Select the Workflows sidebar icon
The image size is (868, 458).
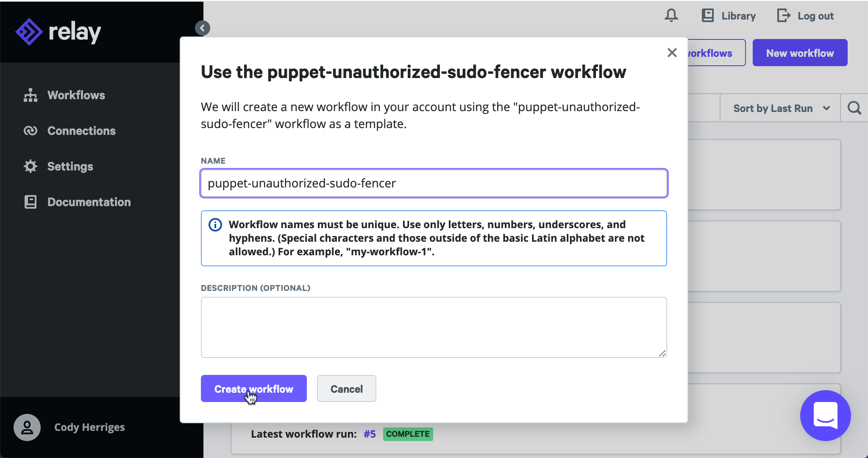tap(30, 95)
